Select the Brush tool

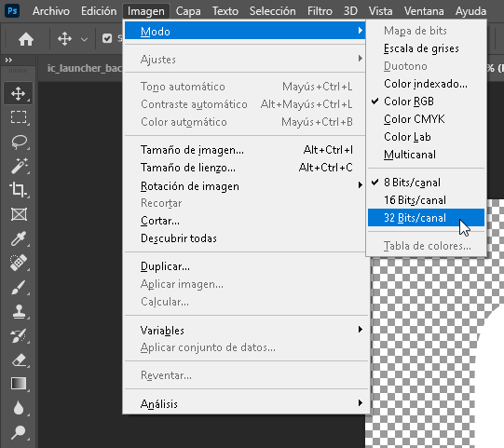point(19,287)
